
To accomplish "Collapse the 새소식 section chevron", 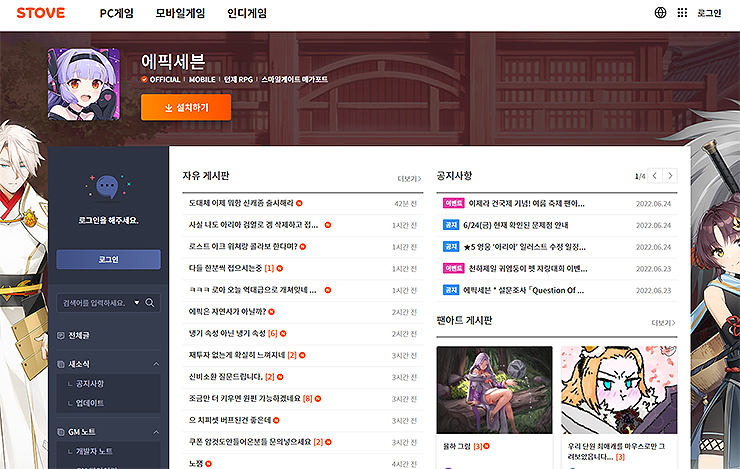I will coord(156,364).
